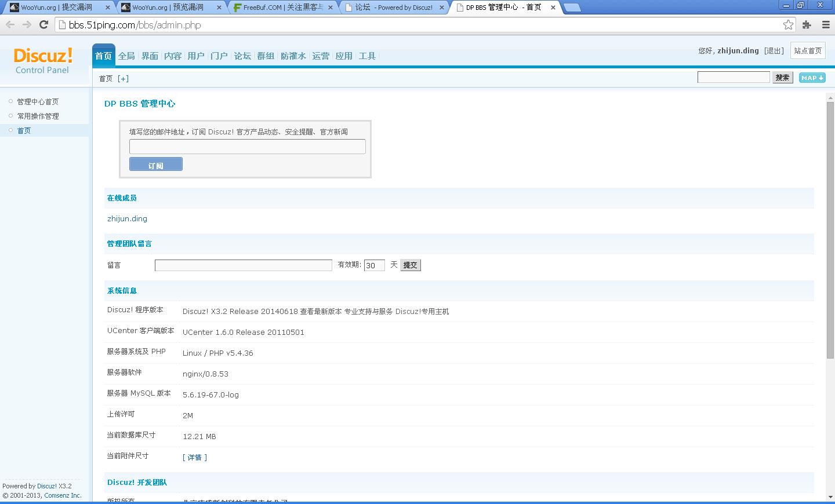Screen dimensions: 835x504
Task: Click the 提交 submit button
Action: pos(411,265)
